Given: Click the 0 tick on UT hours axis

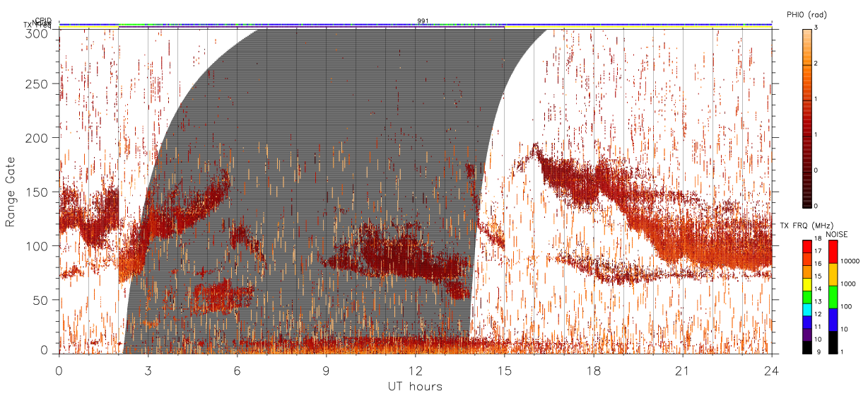Looking at the screenshot, I should [59, 370].
